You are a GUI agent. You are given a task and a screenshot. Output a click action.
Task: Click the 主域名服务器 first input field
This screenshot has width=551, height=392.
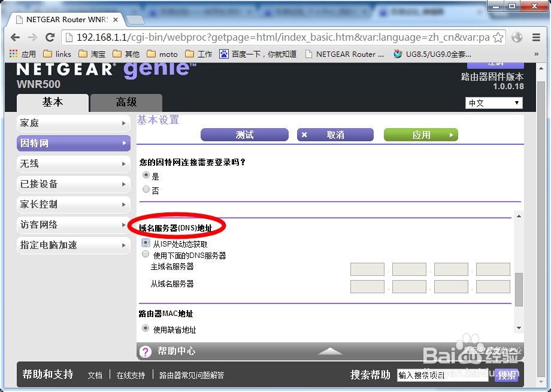click(x=367, y=269)
